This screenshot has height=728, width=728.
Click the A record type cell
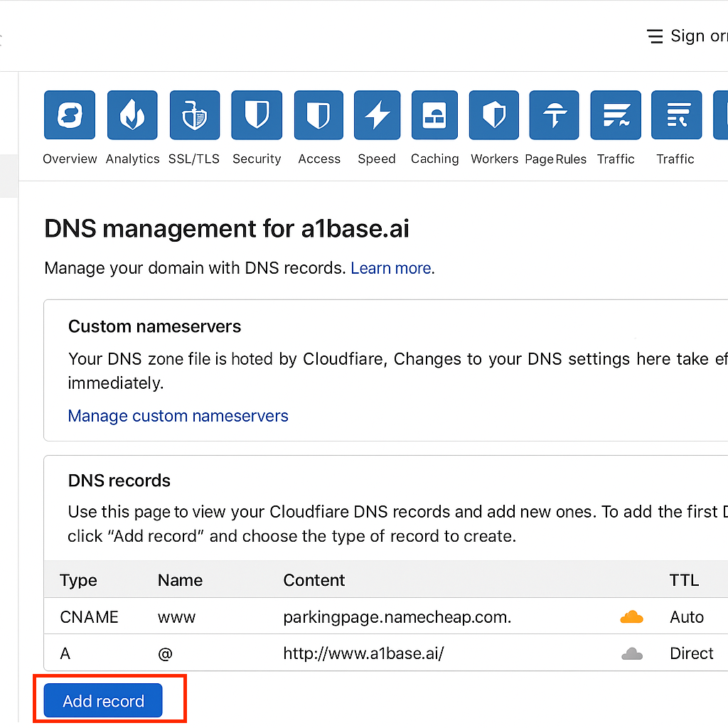click(65, 654)
